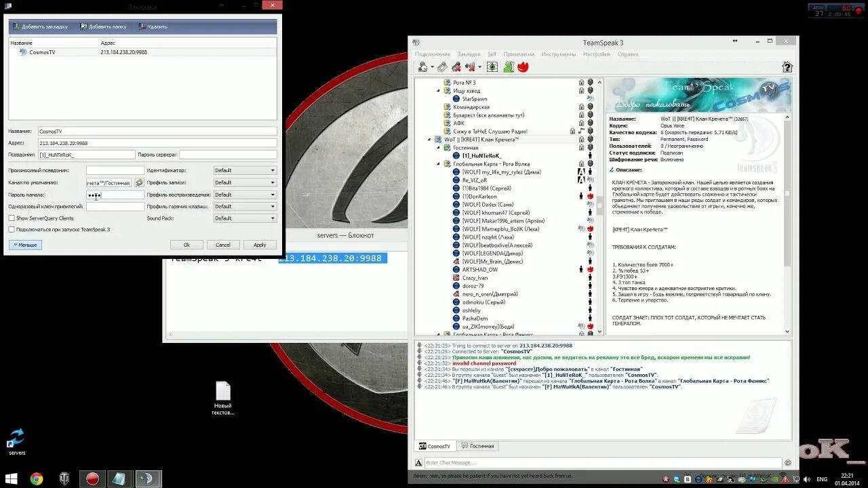Toggle Mute Microphone in TeamSpeak toolbar
The image size is (868, 488).
[x=456, y=66]
